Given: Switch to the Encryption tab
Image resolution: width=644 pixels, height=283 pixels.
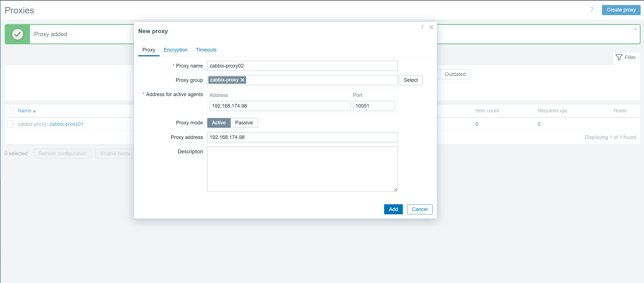Looking at the screenshot, I should (x=176, y=50).
